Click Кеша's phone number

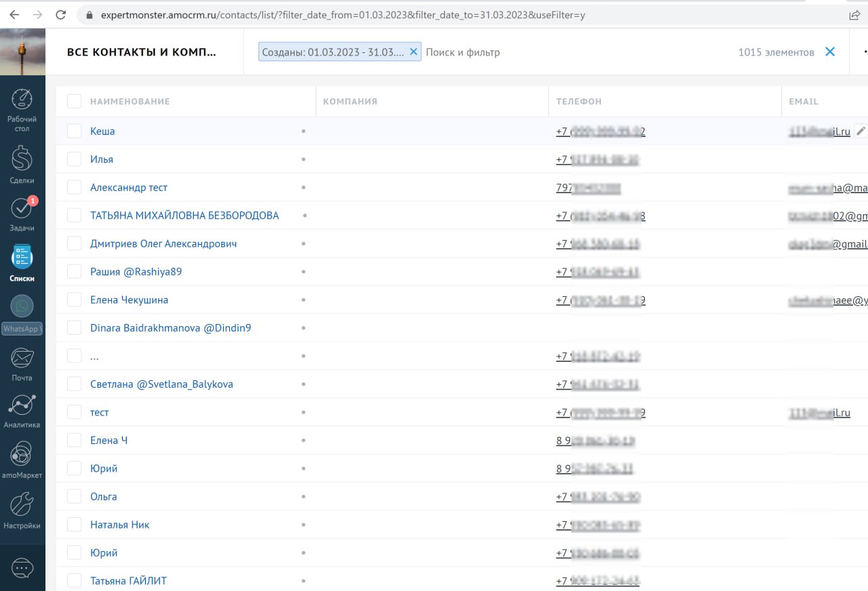(601, 131)
